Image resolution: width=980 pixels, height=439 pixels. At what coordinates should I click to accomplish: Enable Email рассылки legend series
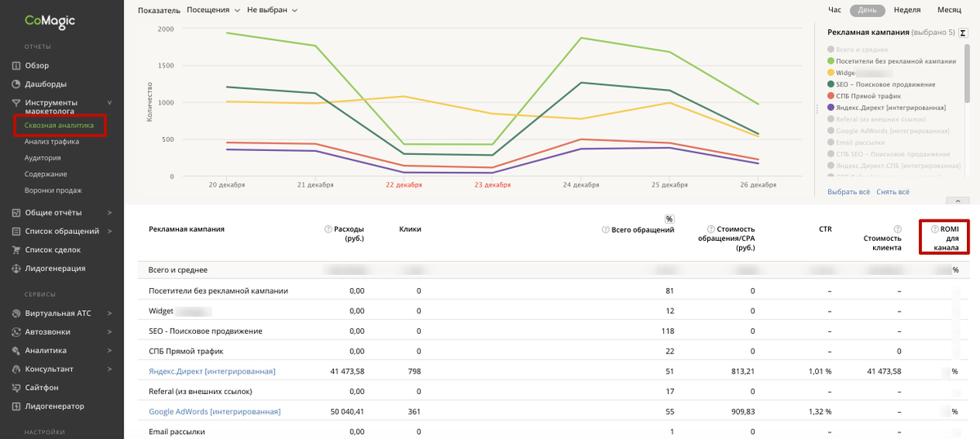856,141
